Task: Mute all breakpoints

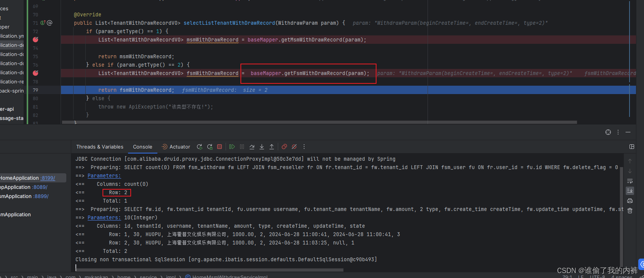Action: click(294, 147)
